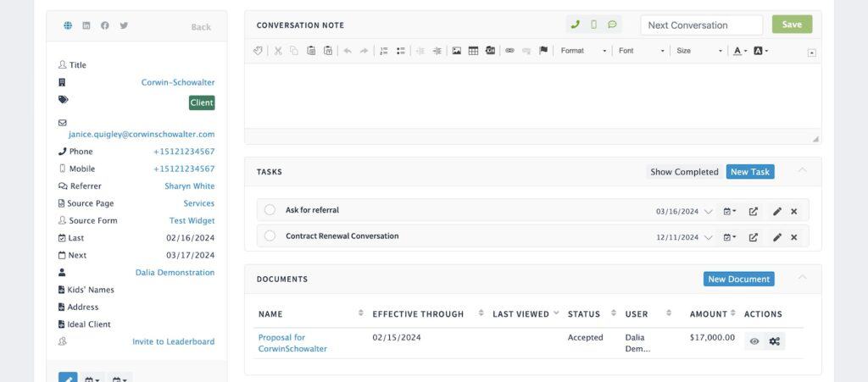The width and height of the screenshot is (868, 382).
Task: Collapse the Tasks panel
Action: (x=802, y=169)
